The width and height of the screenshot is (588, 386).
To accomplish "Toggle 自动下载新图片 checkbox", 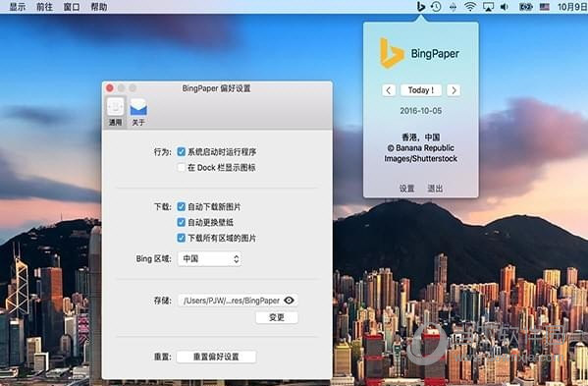I will point(182,206).
